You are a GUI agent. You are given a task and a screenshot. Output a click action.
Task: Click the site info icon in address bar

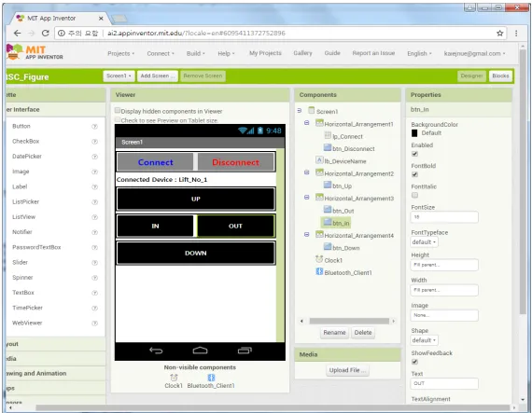[x=62, y=33]
